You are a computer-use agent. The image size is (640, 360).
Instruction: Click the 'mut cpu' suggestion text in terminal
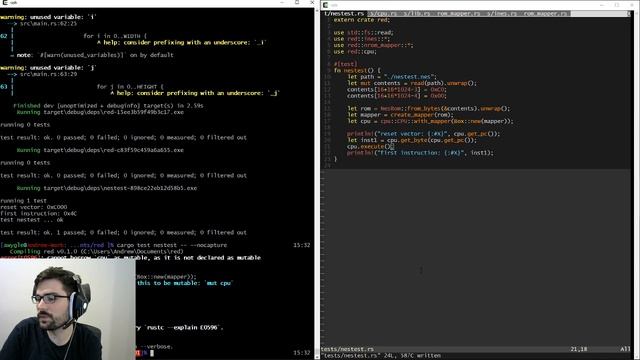[219, 283]
